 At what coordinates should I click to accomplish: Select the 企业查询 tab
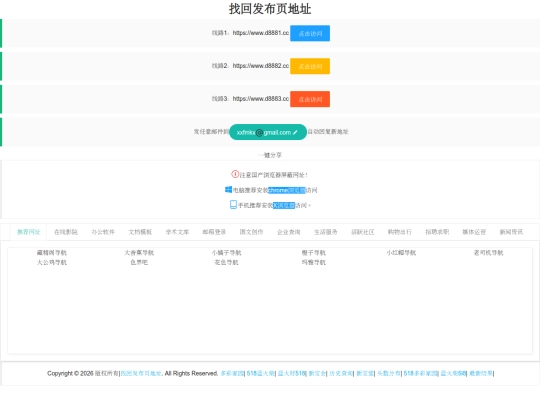tap(289, 232)
